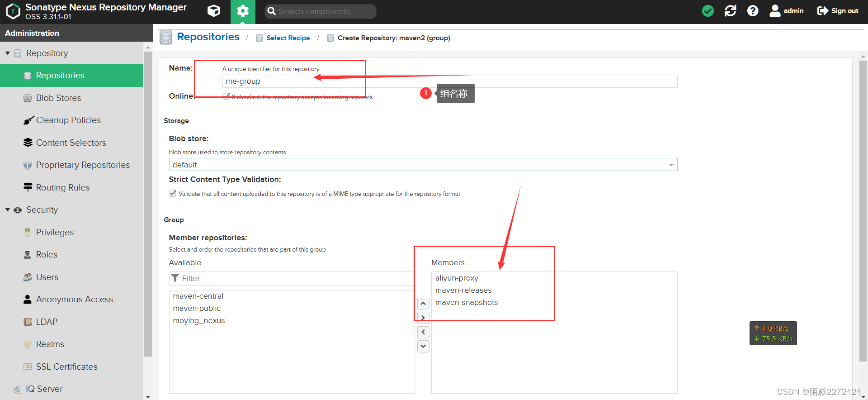The width and height of the screenshot is (868, 400).
Task: Click the Refresh icon in header
Action: [731, 11]
